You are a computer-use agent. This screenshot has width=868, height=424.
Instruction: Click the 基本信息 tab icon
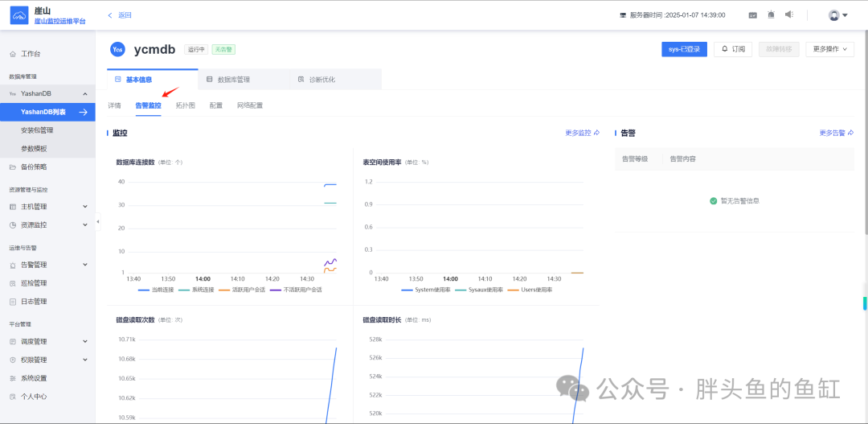(x=117, y=80)
